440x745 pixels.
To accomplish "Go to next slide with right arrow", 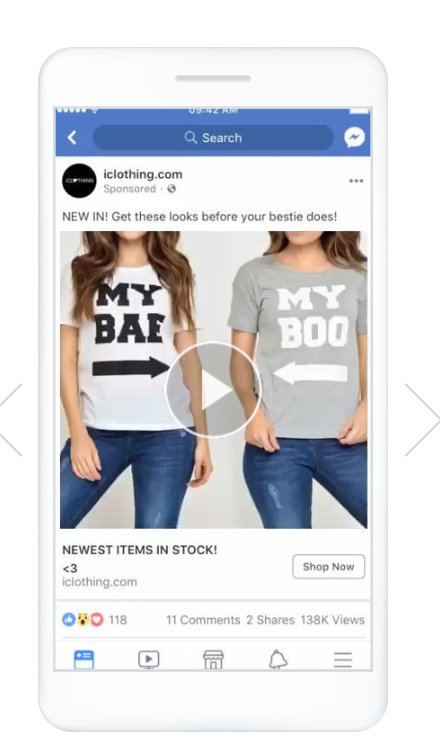I will tap(422, 420).
